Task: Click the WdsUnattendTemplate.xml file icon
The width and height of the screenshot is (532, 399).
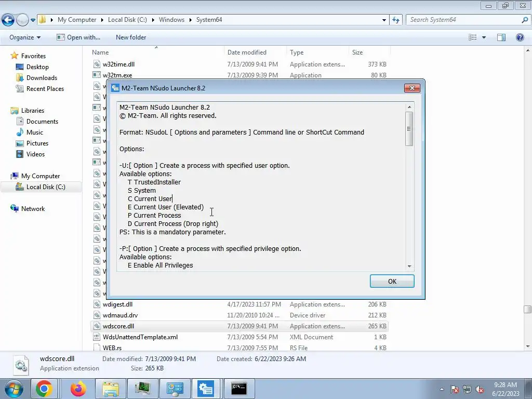Action: (97, 337)
